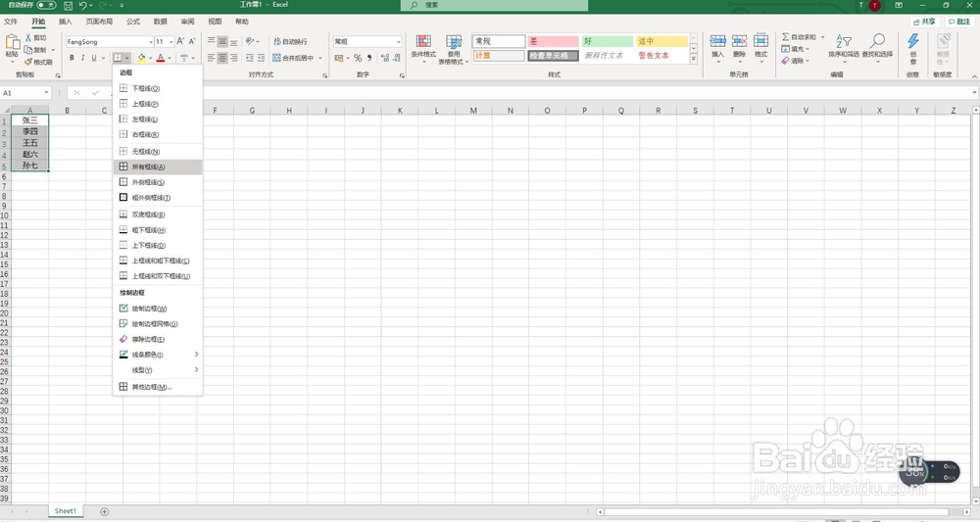
Task: Choose Thick Outside Borders (粗外侧框线)
Action: 158,197
